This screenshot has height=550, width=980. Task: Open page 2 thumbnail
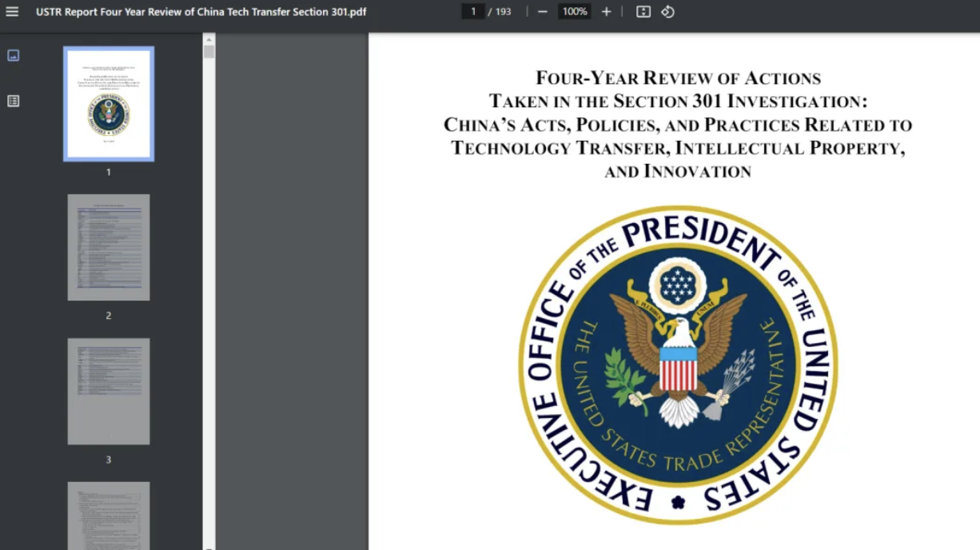tap(109, 247)
